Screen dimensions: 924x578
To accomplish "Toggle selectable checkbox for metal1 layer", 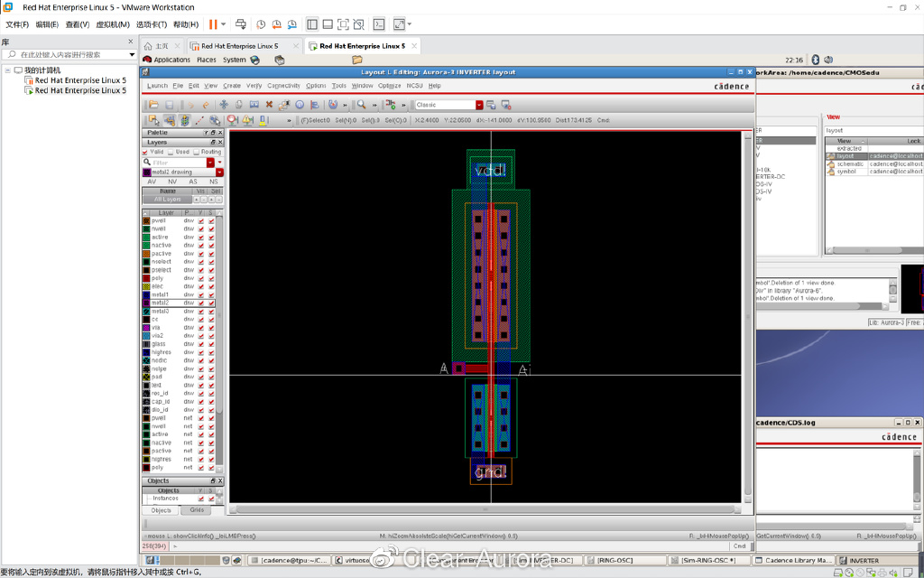I will pos(212,294).
